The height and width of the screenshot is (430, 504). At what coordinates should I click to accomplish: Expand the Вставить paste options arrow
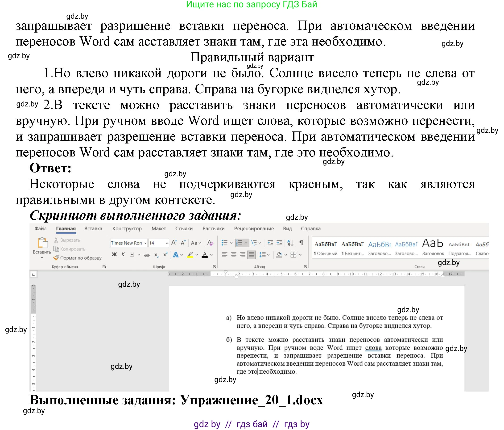pyautogui.click(x=42, y=258)
